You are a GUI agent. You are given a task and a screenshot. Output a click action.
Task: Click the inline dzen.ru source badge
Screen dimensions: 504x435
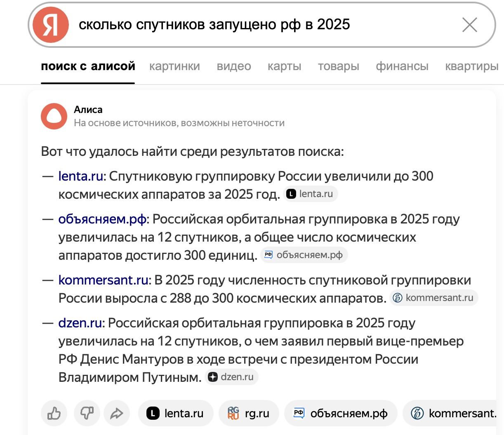point(233,377)
